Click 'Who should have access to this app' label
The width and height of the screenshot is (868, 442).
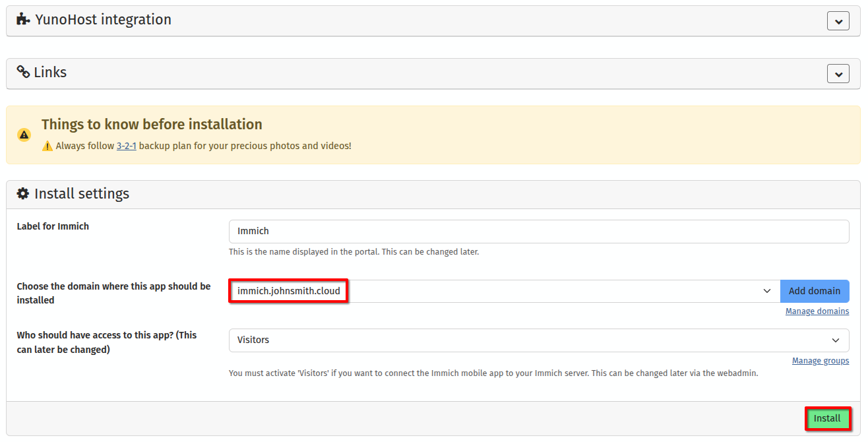107,342
